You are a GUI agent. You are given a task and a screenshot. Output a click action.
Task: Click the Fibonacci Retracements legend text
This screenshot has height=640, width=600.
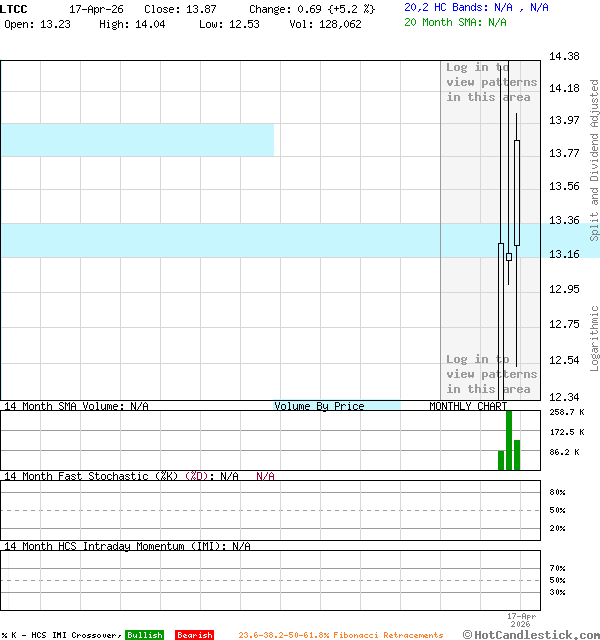tap(340, 635)
